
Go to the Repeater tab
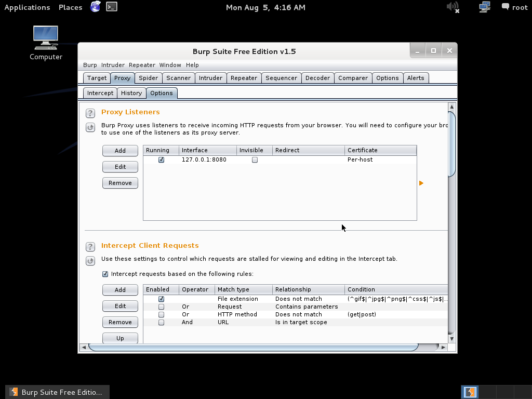(x=244, y=78)
